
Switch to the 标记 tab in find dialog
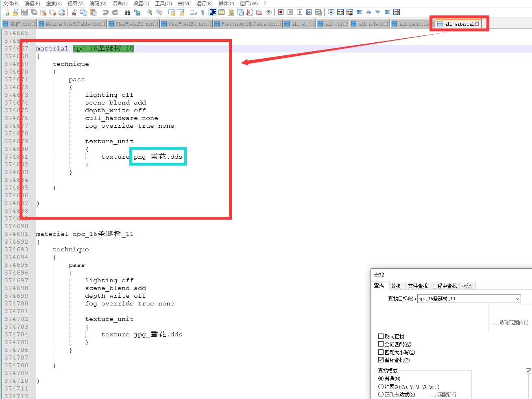pos(467,286)
